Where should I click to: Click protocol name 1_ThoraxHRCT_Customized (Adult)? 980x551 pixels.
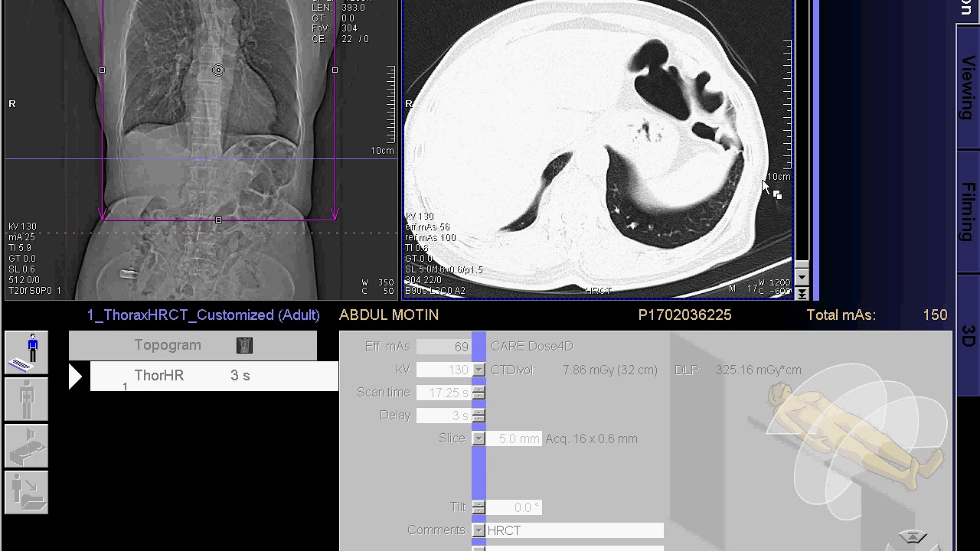coord(203,315)
